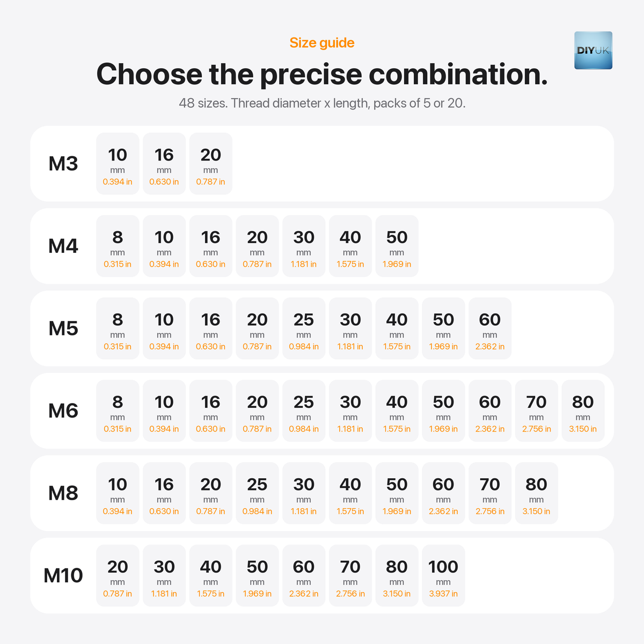Screen dimensions: 644x644
Task: Click the DIY UK logo
Action: [x=593, y=50]
